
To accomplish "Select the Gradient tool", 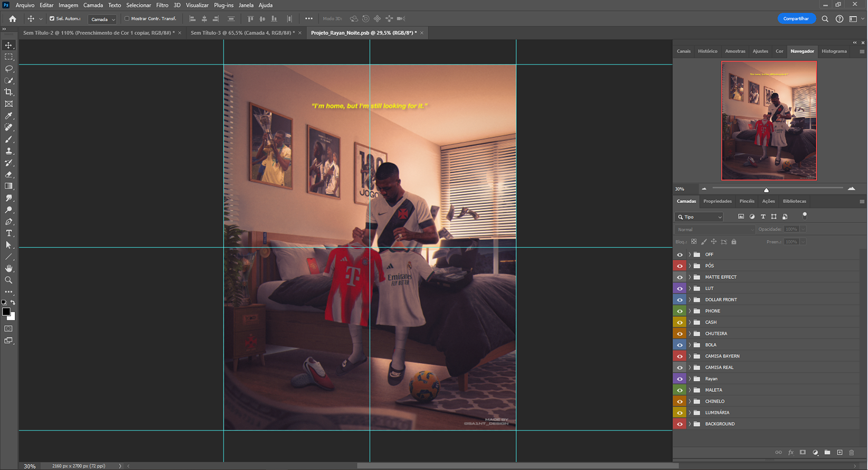I will [9, 186].
